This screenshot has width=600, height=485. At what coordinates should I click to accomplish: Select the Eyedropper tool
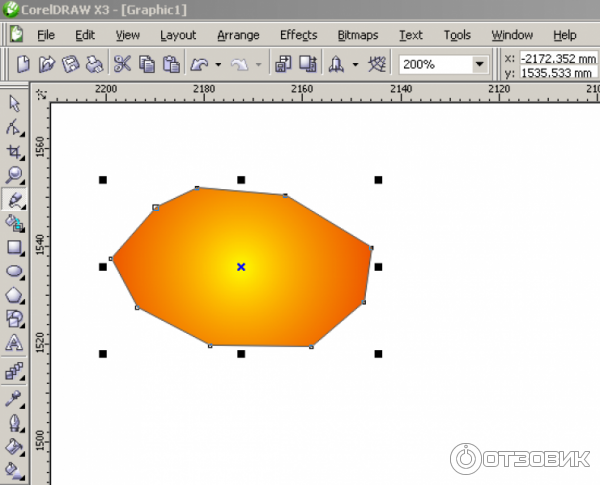(14, 398)
